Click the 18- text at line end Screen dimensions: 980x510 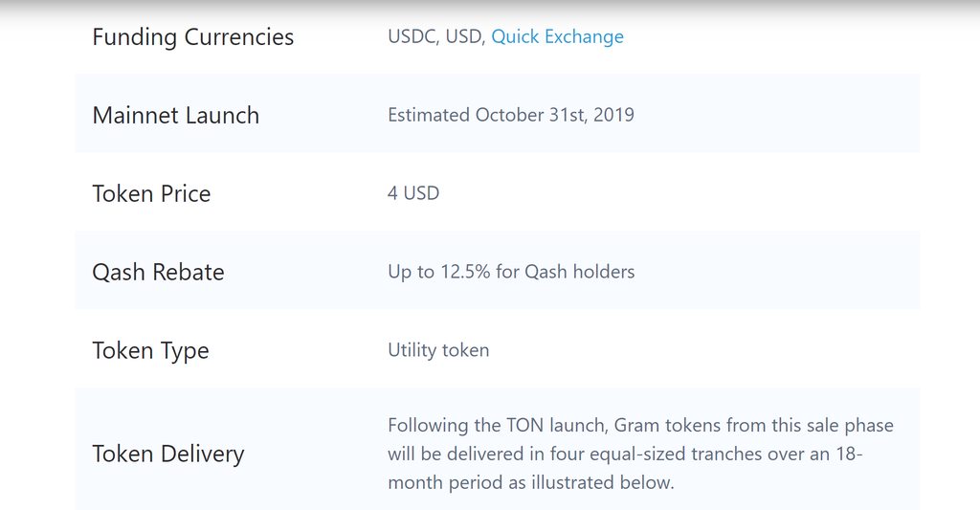(x=850, y=454)
